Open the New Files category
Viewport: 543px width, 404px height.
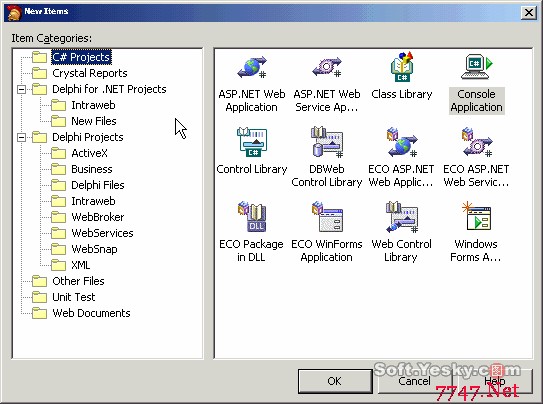[x=94, y=121]
